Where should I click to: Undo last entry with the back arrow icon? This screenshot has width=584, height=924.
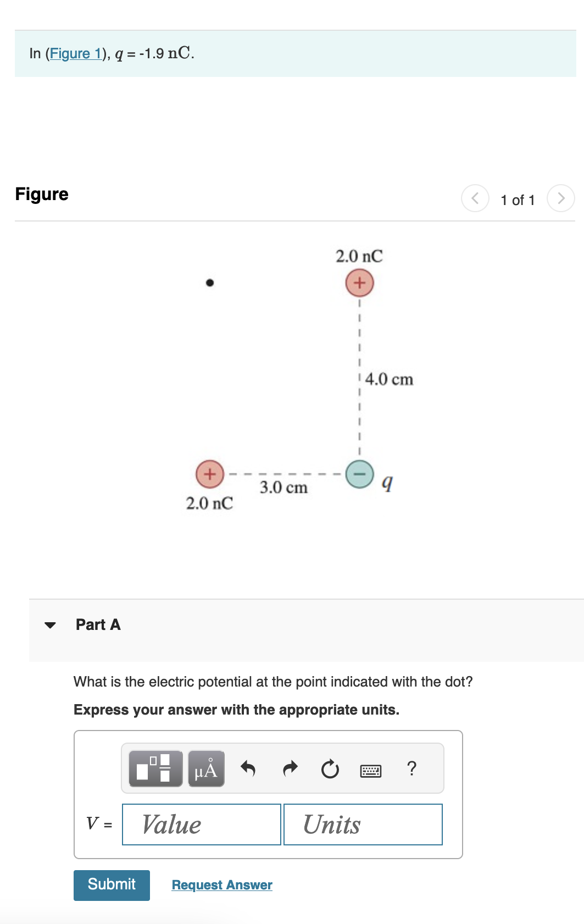click(x=247, y=768)
